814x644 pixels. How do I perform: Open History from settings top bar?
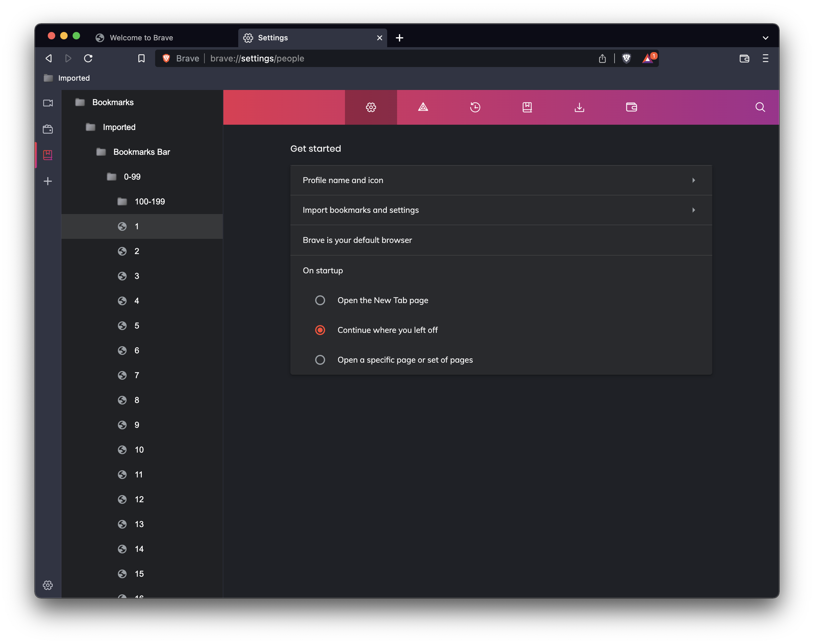pos(475,107)
